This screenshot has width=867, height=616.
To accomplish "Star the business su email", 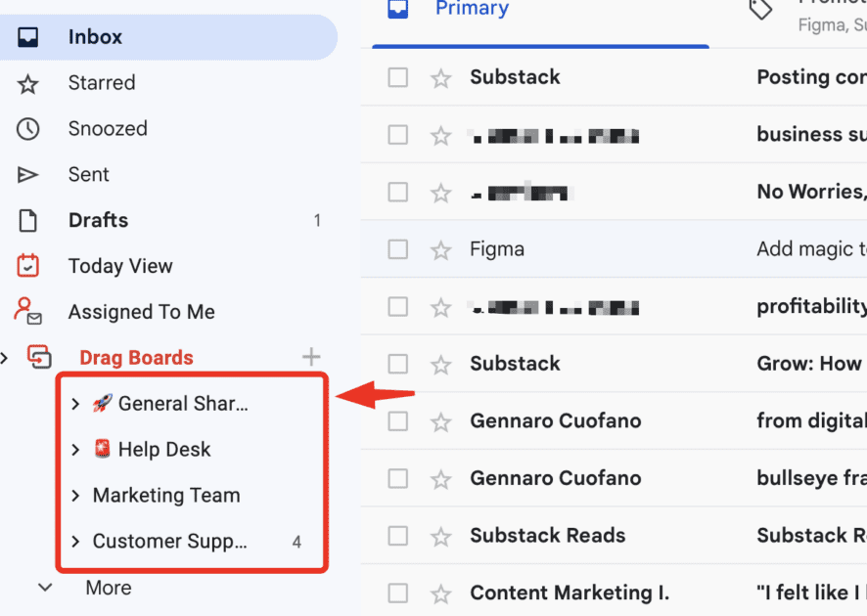I will pyautogui.click(x=440, y=135).
